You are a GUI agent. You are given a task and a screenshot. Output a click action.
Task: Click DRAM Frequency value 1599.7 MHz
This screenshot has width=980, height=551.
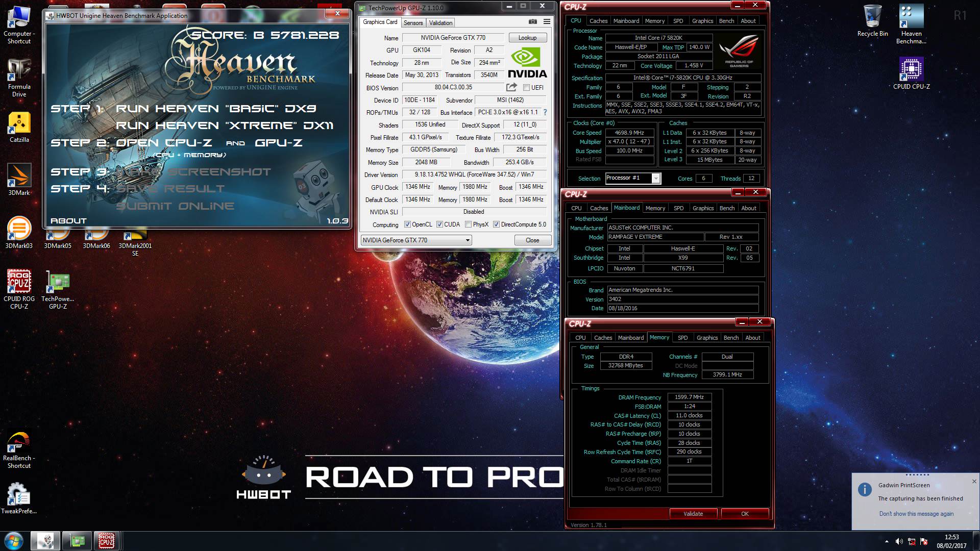click(x=689, y=397)
